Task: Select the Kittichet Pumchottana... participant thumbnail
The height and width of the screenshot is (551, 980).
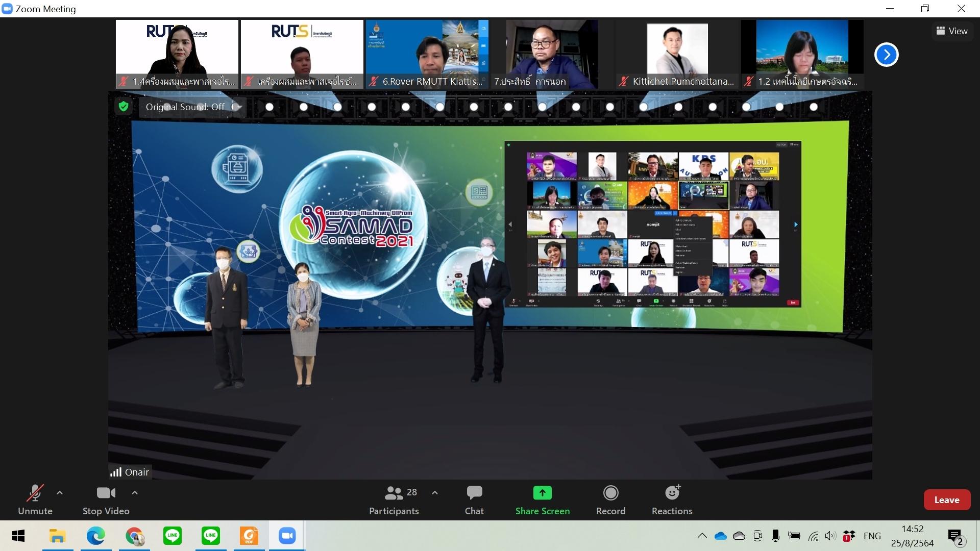Action: 677,54
